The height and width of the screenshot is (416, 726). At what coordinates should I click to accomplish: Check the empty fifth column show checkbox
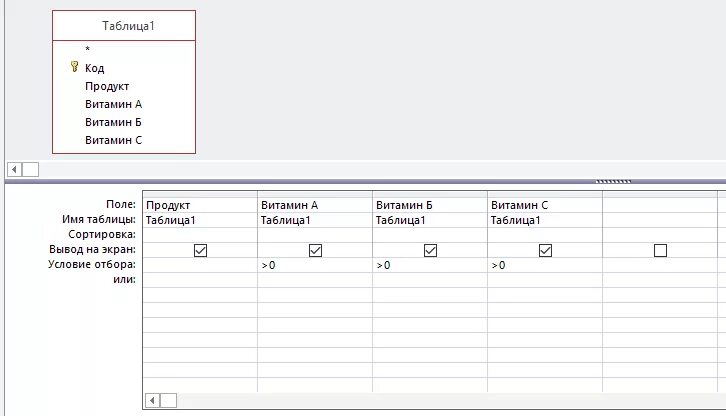click(x=660, y=251)
